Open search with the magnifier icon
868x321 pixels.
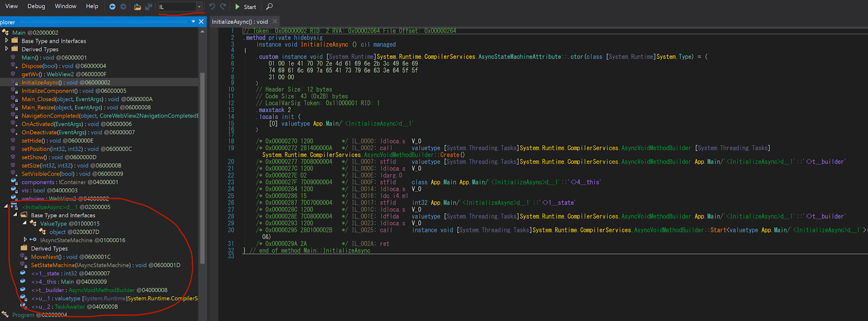[x=270, y=7]
